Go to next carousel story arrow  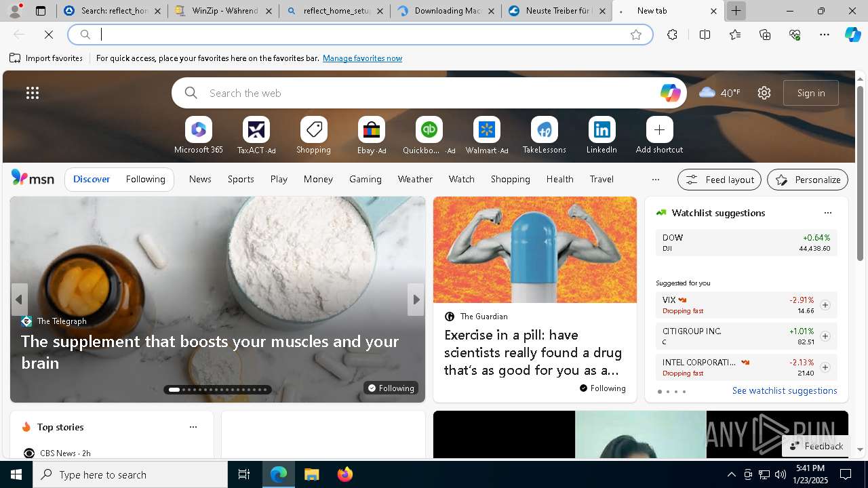tap(416, 300)
